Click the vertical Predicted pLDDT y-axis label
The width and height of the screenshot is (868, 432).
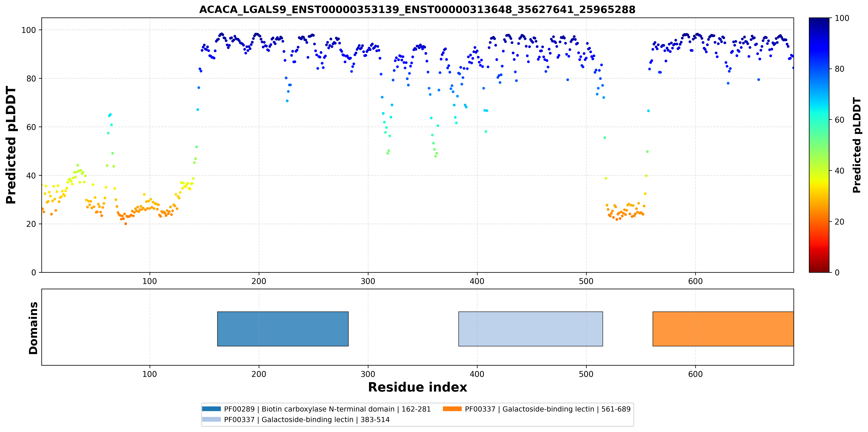coord(11,145)
